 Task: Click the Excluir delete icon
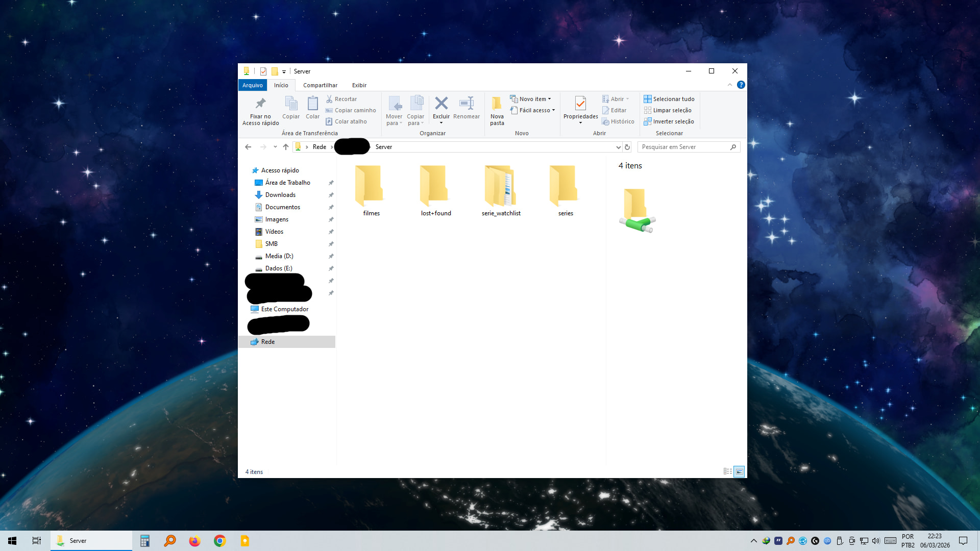point(441,104)
